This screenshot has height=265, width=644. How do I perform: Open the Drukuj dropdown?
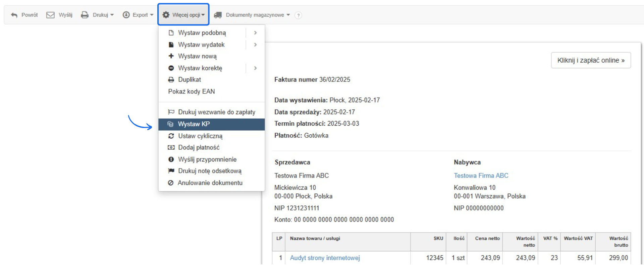pyautogui.click(x=98, y=15)
